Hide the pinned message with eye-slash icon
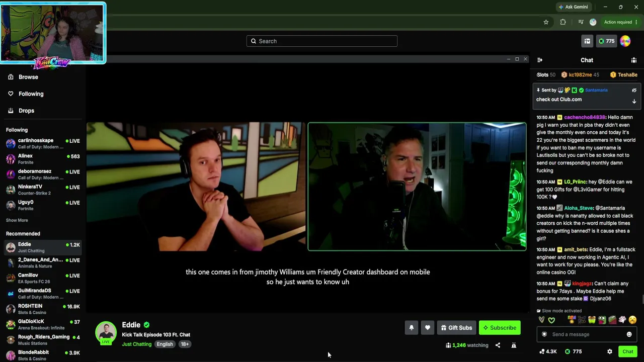Image resolution: width=644 pixels, height=362 pixels. point(634,90)
